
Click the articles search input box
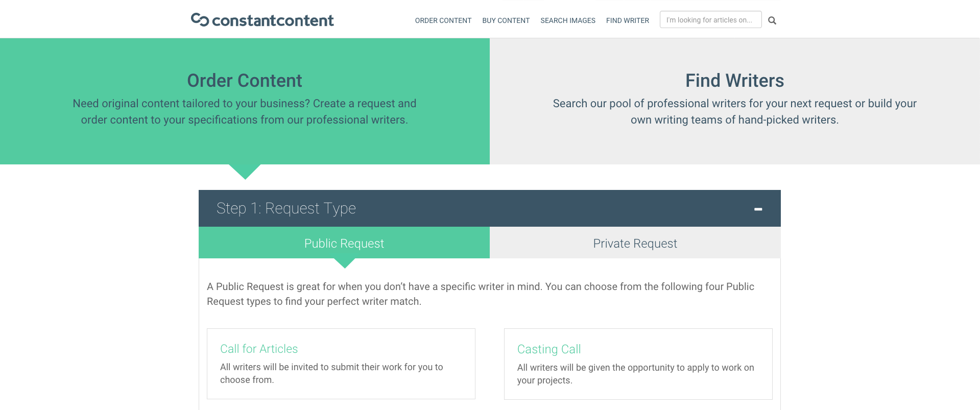710,19
